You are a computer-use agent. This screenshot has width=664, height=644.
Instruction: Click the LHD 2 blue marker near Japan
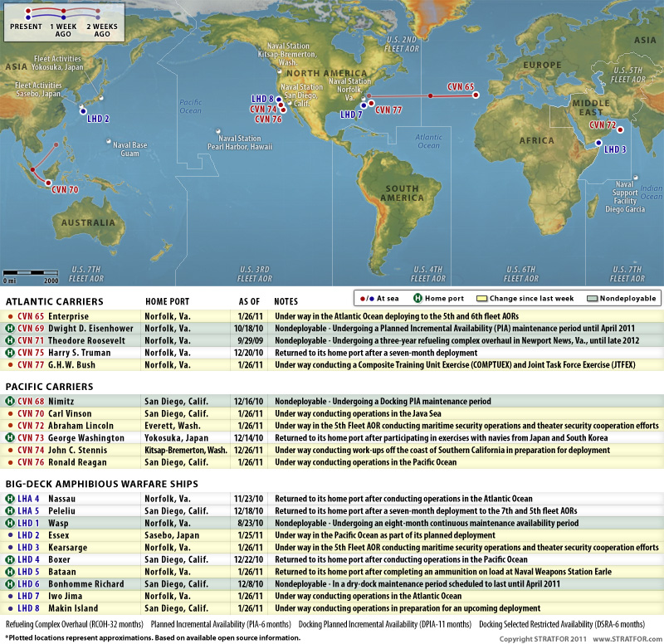83,111
